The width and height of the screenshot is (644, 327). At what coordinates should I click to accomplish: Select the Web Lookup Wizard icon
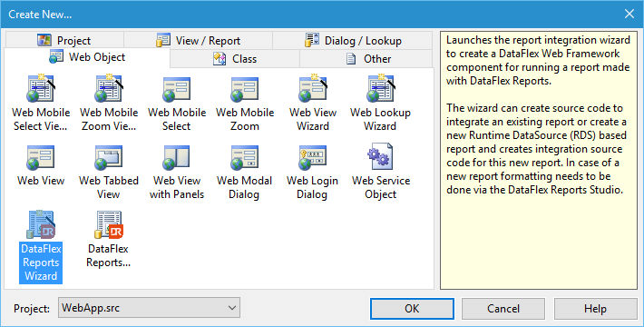(x=381, y=88)
